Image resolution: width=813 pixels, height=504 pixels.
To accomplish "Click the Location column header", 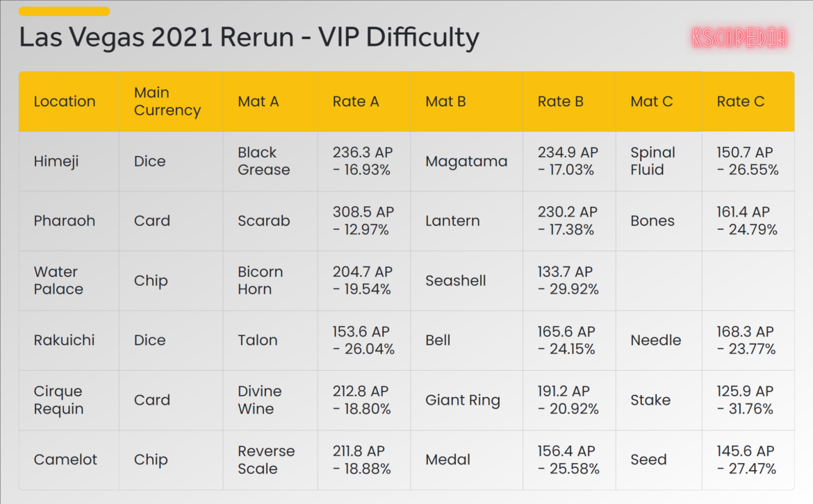I will click(65, 101).
